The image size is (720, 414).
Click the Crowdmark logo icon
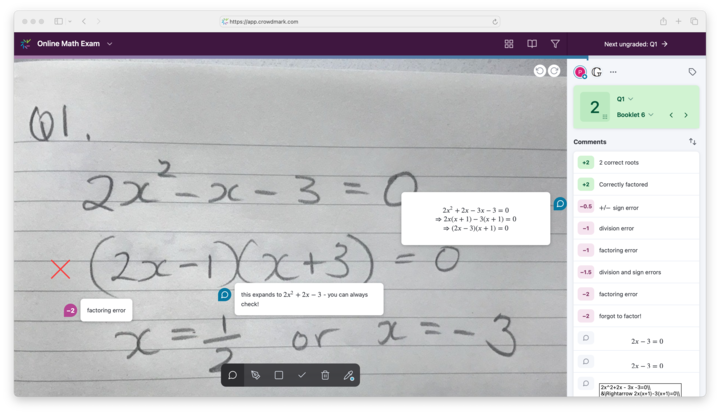26,44
